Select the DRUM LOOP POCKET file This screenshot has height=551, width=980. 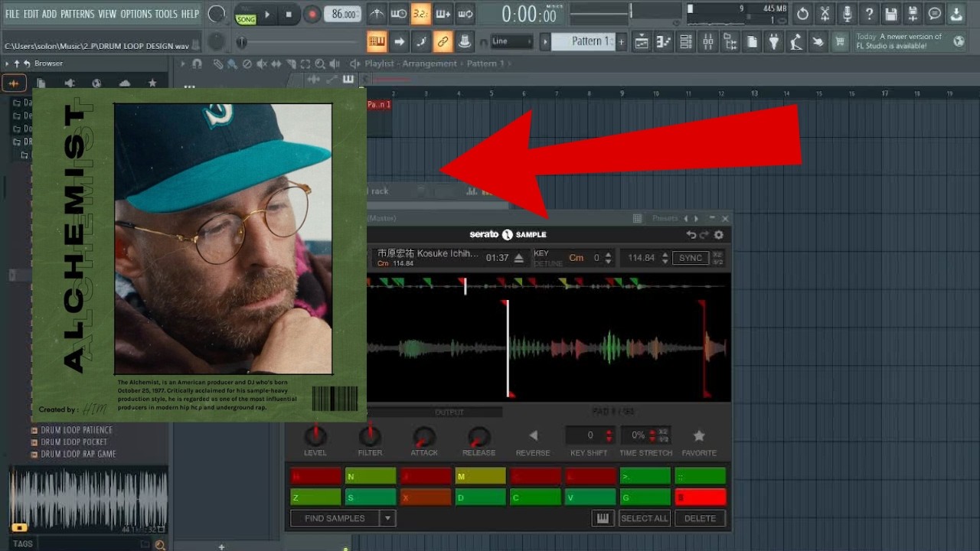coord(74,442)
